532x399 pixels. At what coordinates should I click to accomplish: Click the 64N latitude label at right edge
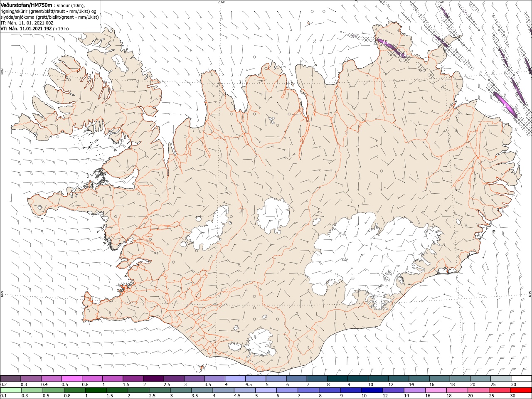coord(530,294)
